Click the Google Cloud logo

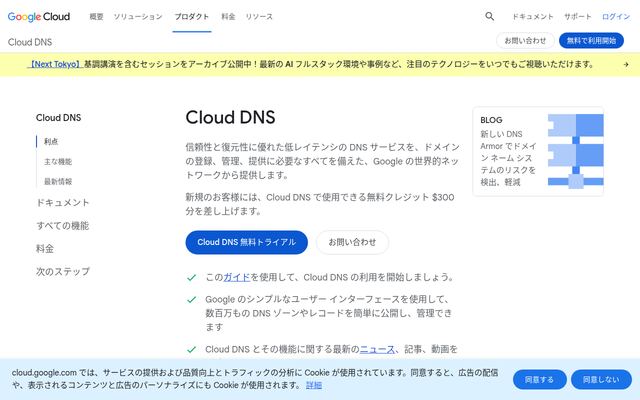[x=39, y=17]
